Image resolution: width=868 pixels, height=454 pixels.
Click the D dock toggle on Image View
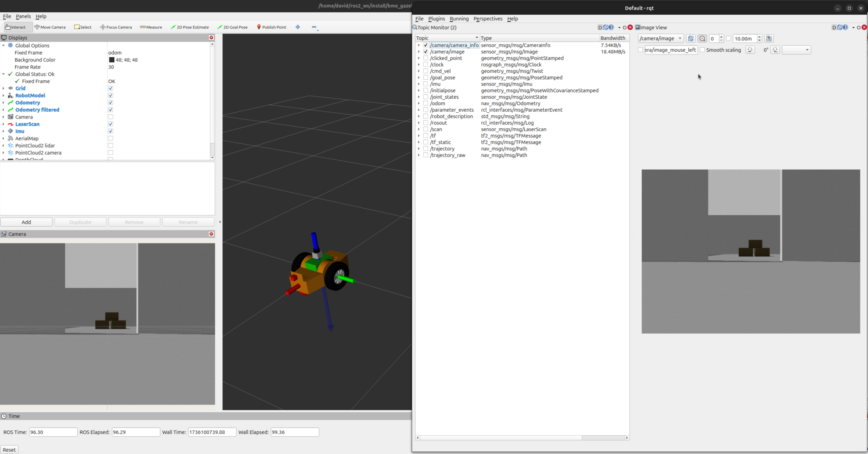click(834, 28)
